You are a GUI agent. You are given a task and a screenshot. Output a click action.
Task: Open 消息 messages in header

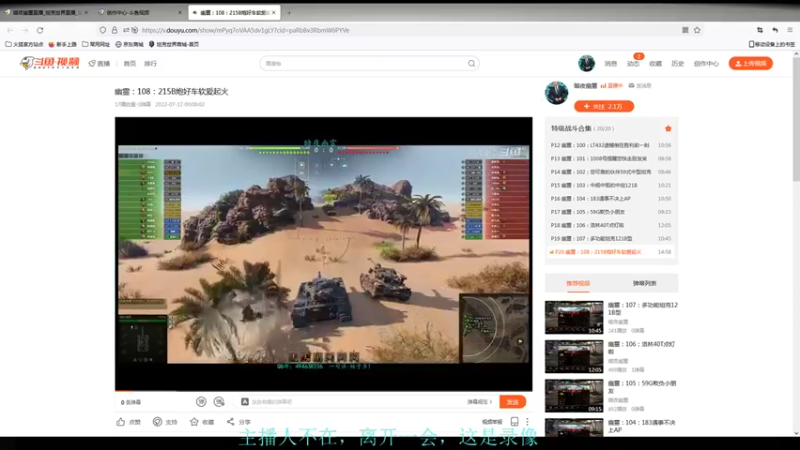(611, 64)
